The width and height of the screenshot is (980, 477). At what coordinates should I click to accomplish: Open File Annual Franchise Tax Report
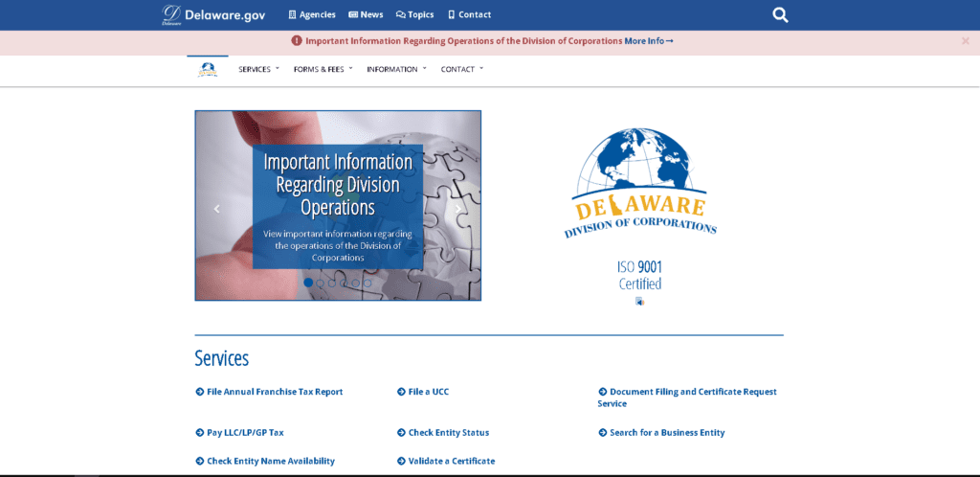point(269,392)
